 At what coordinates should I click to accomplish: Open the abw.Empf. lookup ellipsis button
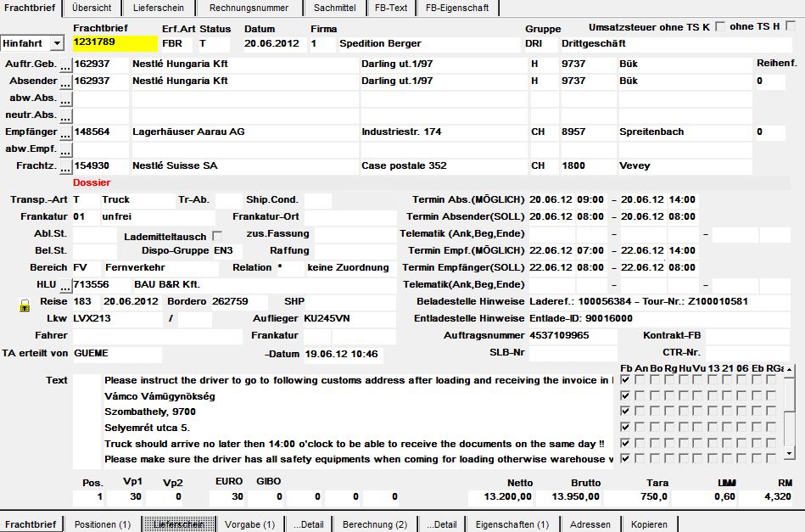click(65, 150)
